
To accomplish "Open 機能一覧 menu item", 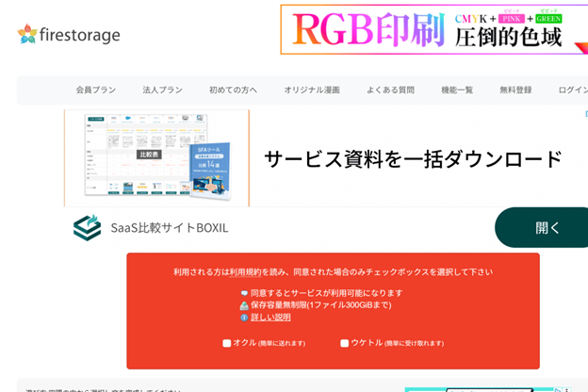I will (457, 90).
